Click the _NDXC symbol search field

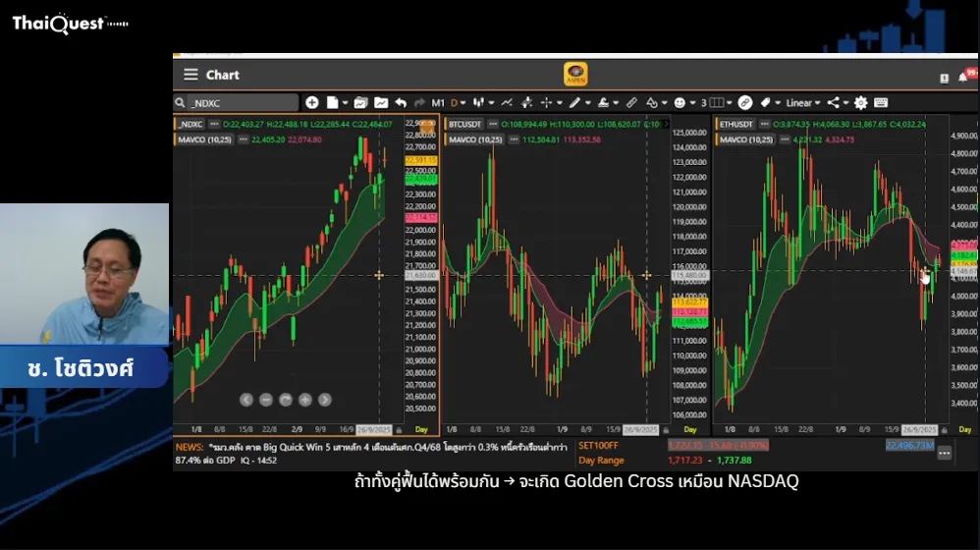pyautogui.click(x=242, y=102)
